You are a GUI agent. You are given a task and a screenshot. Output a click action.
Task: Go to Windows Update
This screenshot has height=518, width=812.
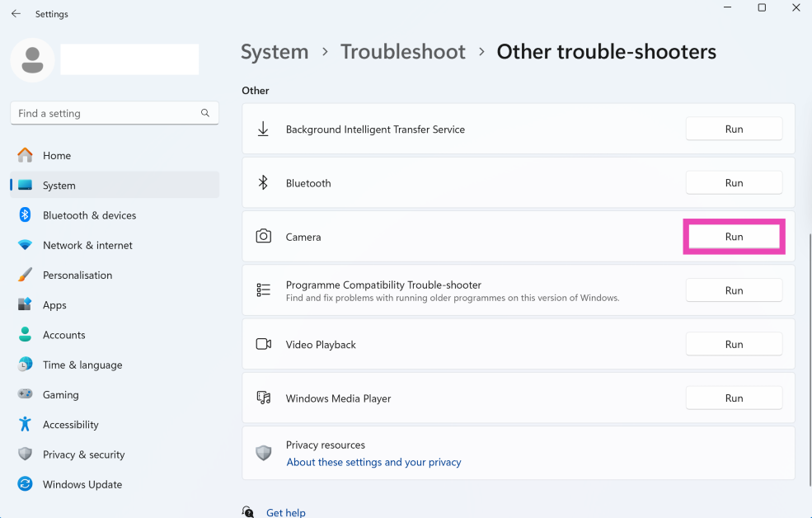pyautogui.click(x=82, y=484)
